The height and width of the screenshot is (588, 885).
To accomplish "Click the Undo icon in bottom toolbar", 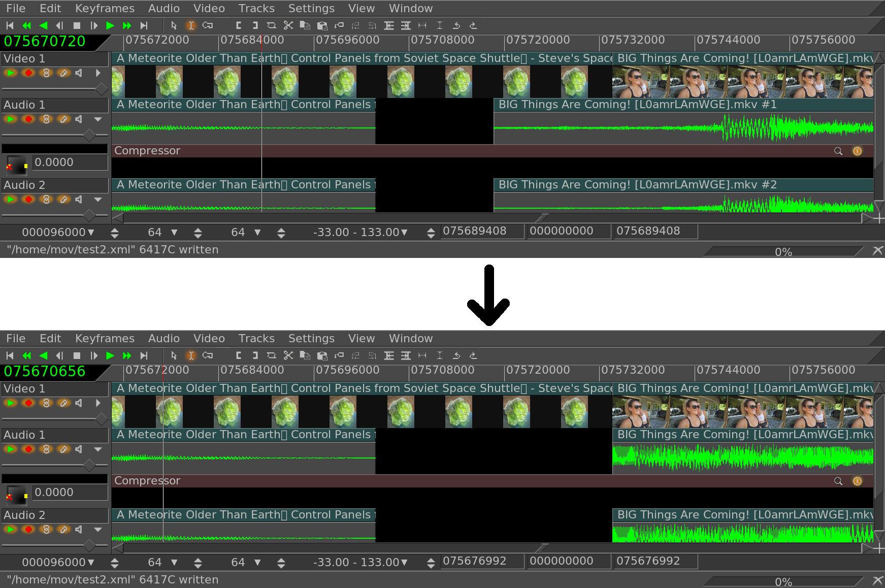I will [x=456, y=355].
